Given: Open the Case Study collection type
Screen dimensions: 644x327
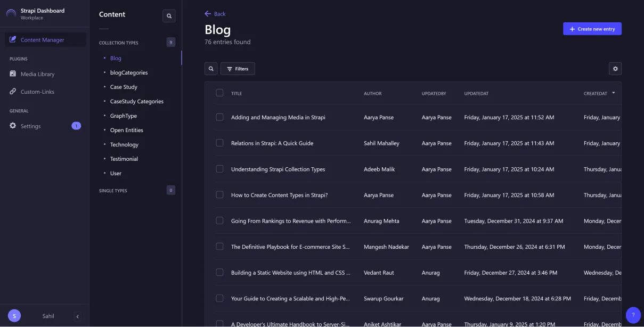Looking at the screenshot, I should (124, 87).
